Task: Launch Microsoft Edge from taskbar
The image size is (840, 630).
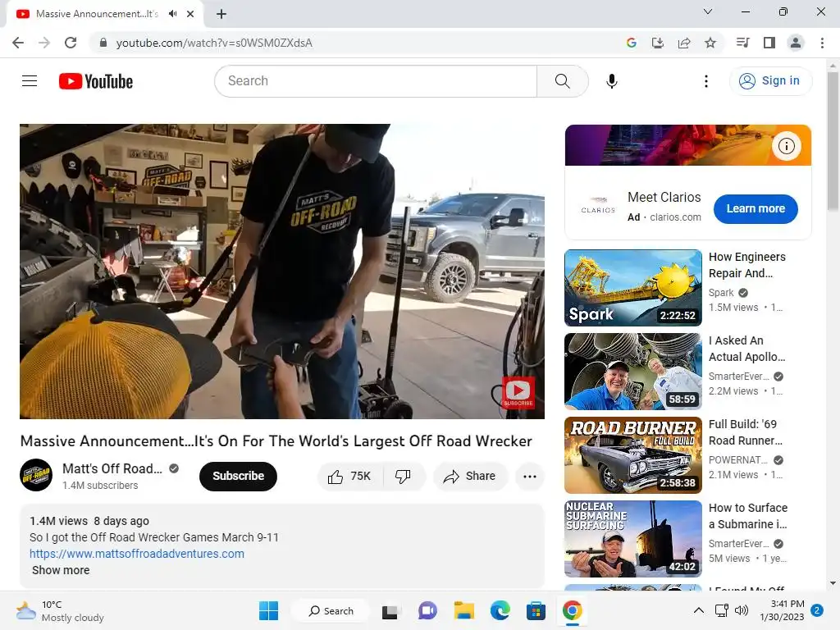Action: tap(500, 610)
